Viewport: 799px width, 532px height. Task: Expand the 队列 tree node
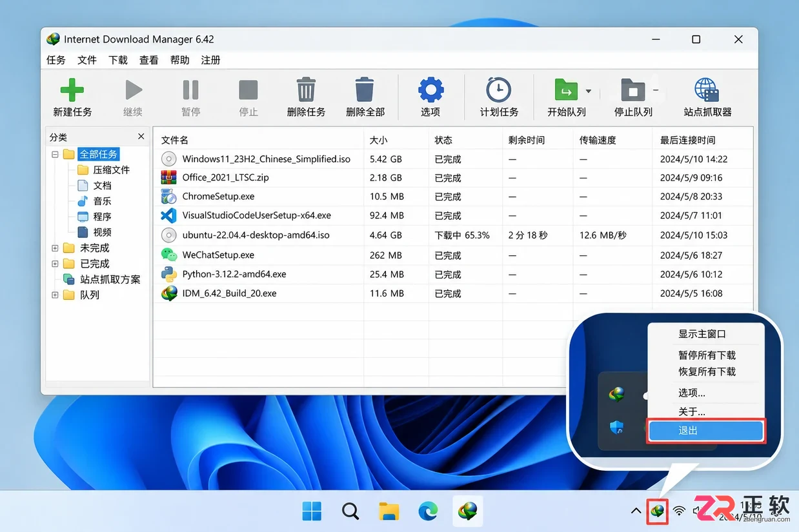pos(55,295)
